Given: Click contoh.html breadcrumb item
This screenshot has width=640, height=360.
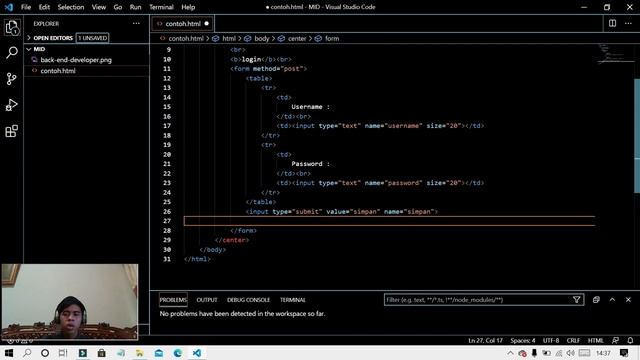Looking at the screenshot, I should pos(186,38).
